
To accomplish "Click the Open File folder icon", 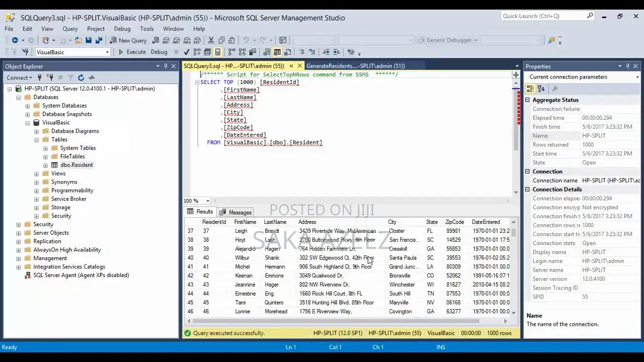I will pyautogui.click(x=78, y=40).
